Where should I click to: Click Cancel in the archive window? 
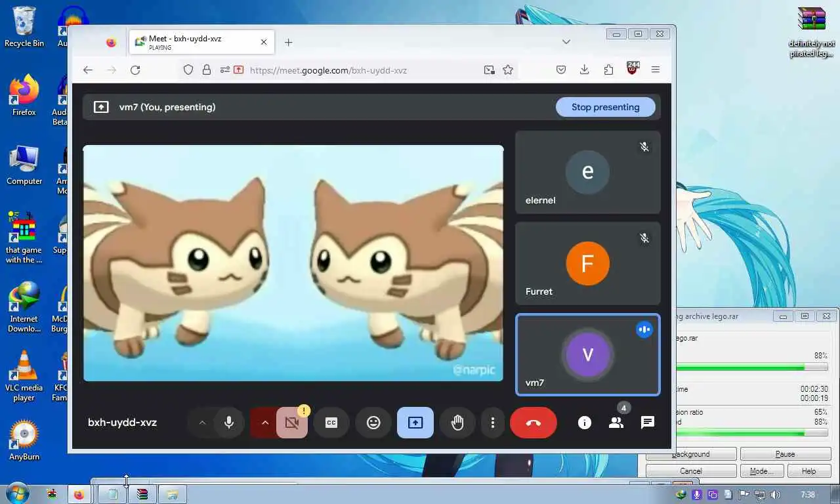tap(690, 471)
